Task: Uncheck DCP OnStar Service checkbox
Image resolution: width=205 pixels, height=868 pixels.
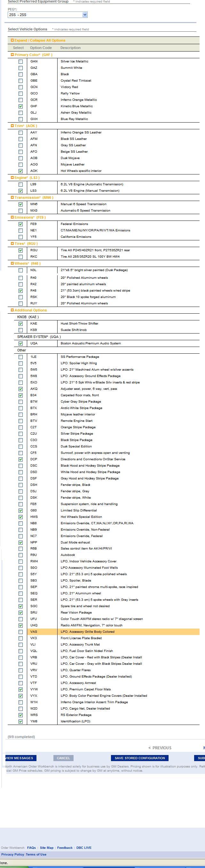Action: pos(20,459)
